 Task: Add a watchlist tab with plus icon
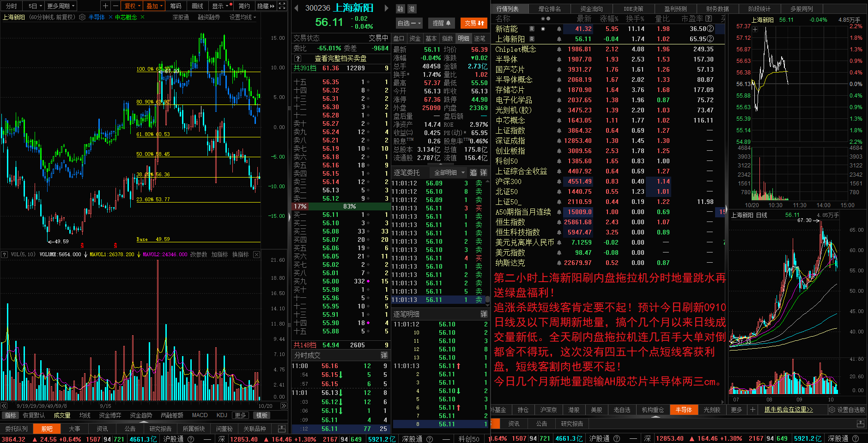pyautogui.click(x=753, y=410)
